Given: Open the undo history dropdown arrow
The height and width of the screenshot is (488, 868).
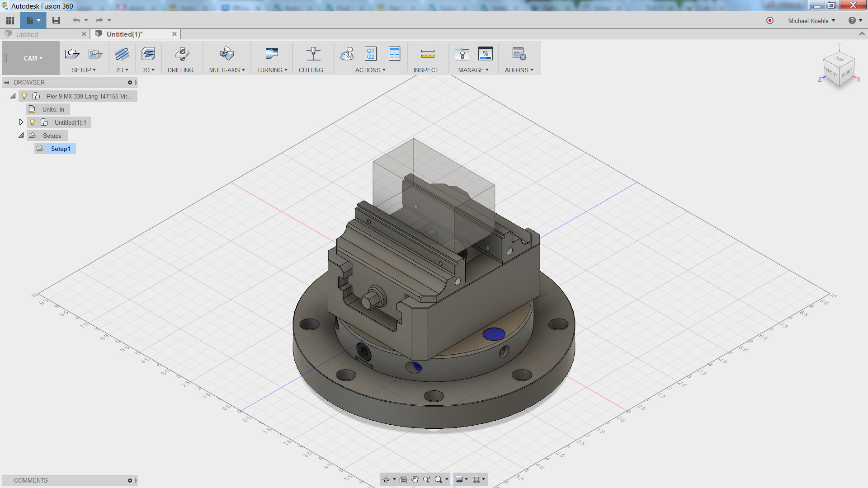Looking at the screenshot, I should tap(86, 20).
